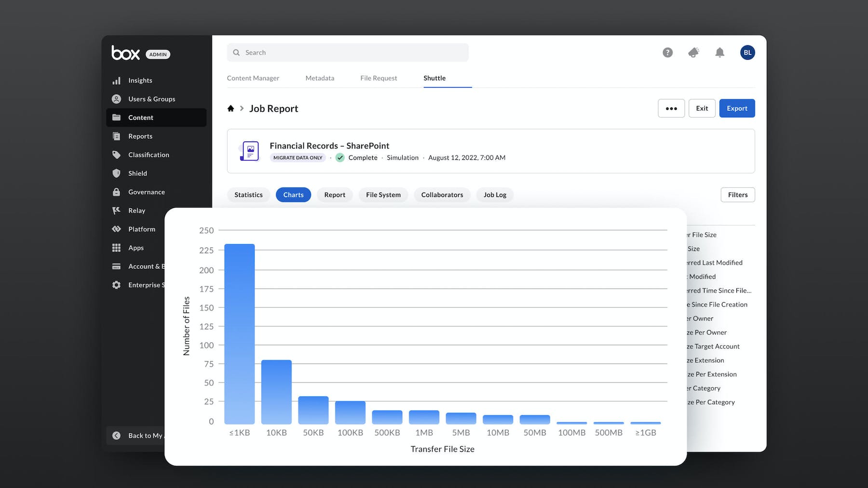Show the Job Log view
The image size is (868, 488).
point(495,195)
